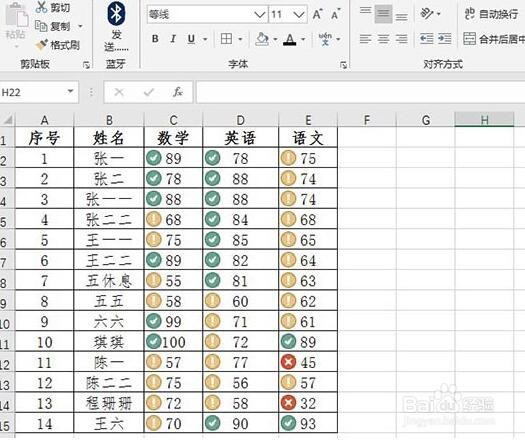525x440 pixels.
Task: Increase cell indent
Action: click(445, 39)
